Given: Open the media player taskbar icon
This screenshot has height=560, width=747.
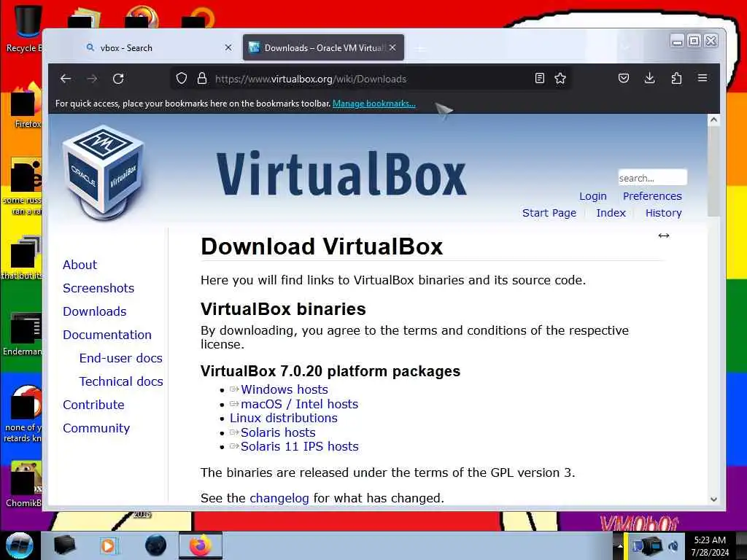Looking at the screenshot, I should coord(109,545).
